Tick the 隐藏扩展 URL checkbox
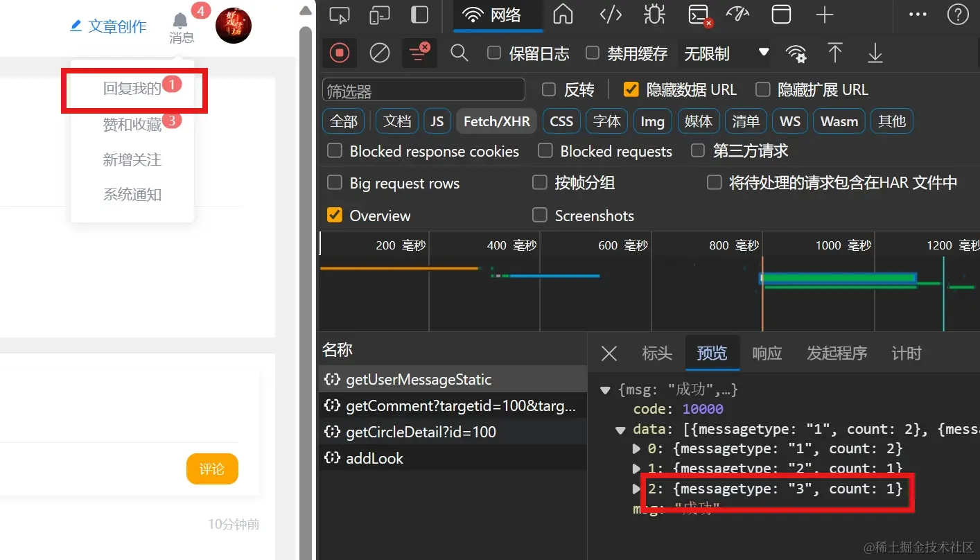 [x=762, y=89]
